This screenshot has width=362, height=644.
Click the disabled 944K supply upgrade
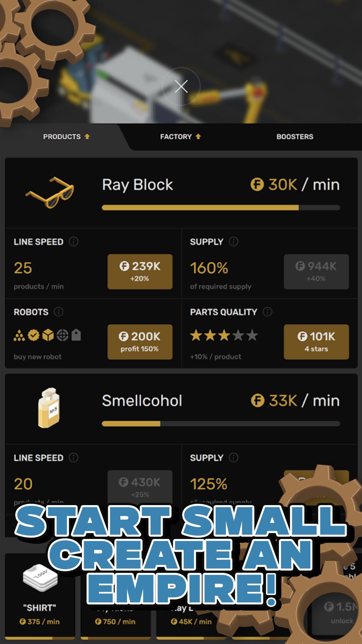point(316,272)
